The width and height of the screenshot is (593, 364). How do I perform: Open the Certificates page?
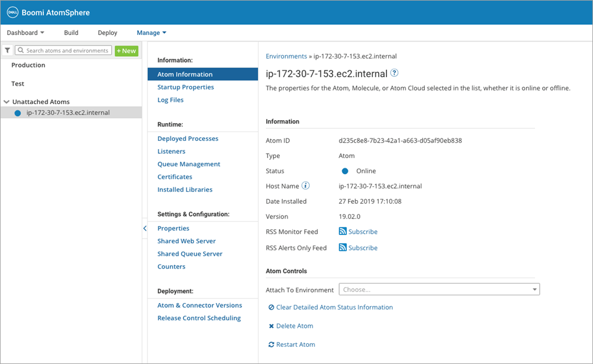point(175,177)
